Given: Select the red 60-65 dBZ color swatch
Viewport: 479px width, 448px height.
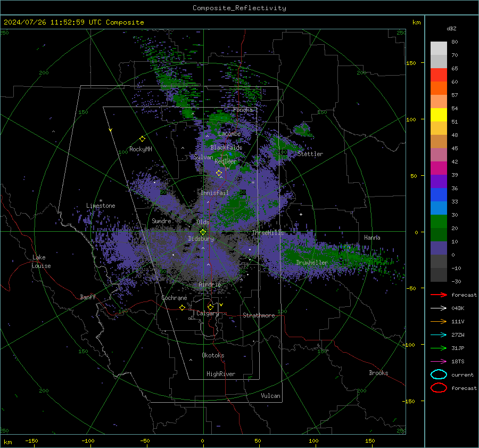Looking at the screenshot, I should click(x=439, y=75).
